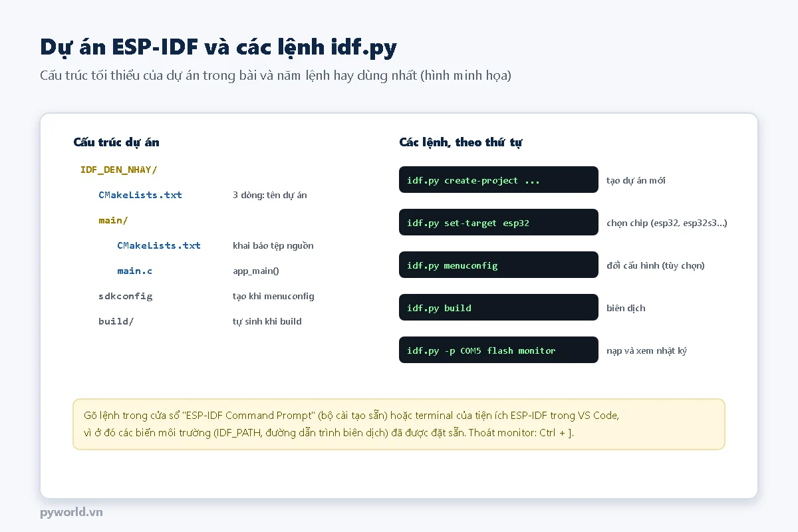Click the "Các lệnh, theo thứ tự" section title
The width and height of the screenshot is (798, 532).
[x=461, y=142]
